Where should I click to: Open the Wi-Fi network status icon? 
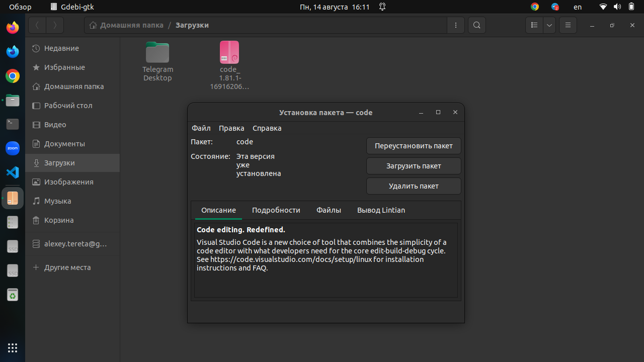[x=603, y=7]
